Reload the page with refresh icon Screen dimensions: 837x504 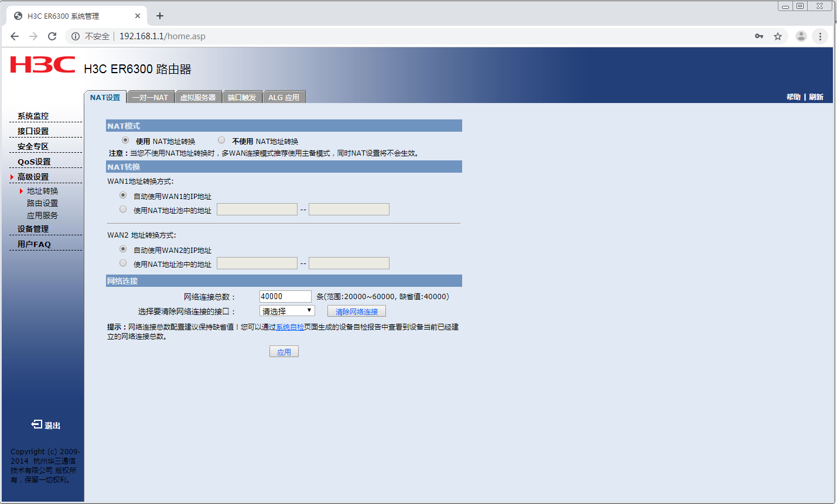pyautogui.click(x=52, y=36)
